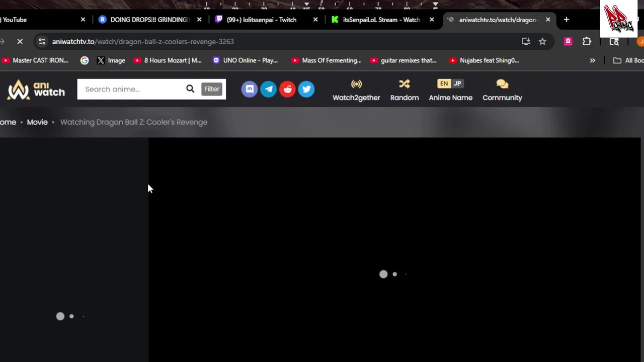Bookmark this page with the star icon
Screen dimensions: 644x362
tap(542, 42)
